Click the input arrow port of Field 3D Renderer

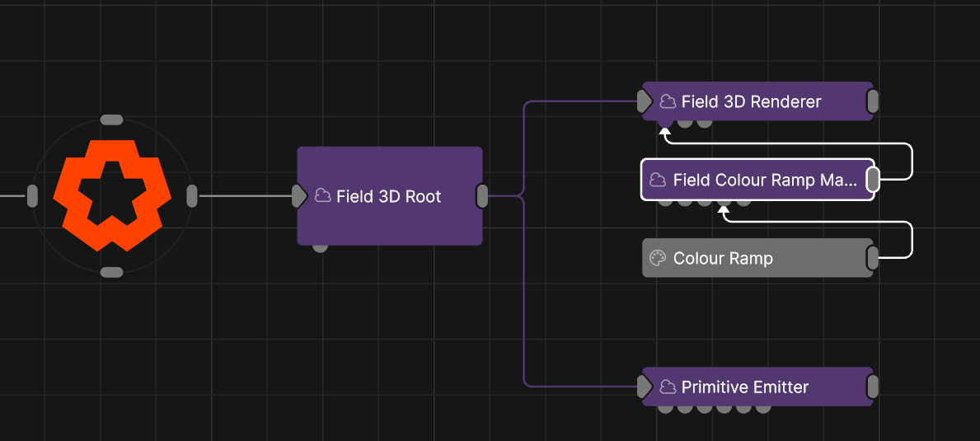(x=645, y=102)
